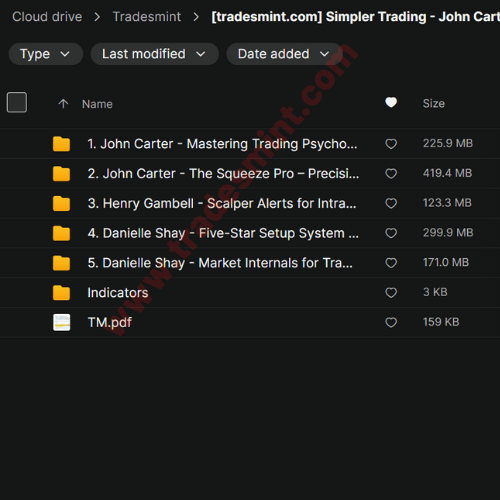The width and height of the screenshot is (500, 500).
Task: Mark TM.pdf as favorite
Action: (x=391, y=322)
